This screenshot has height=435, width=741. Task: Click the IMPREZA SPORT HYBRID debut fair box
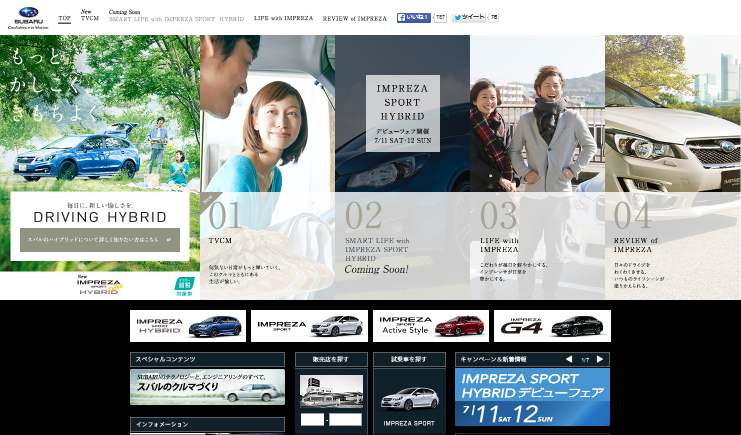pyautogui.click(x=403, y=113)
